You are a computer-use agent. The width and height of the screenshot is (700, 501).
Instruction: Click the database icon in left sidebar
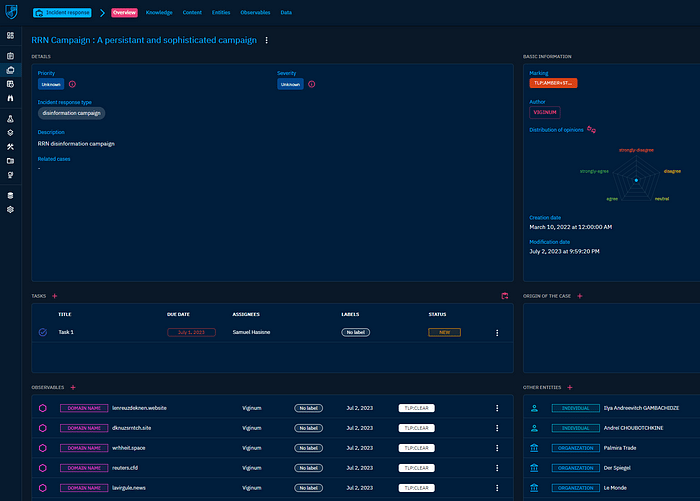click(10, 195)
